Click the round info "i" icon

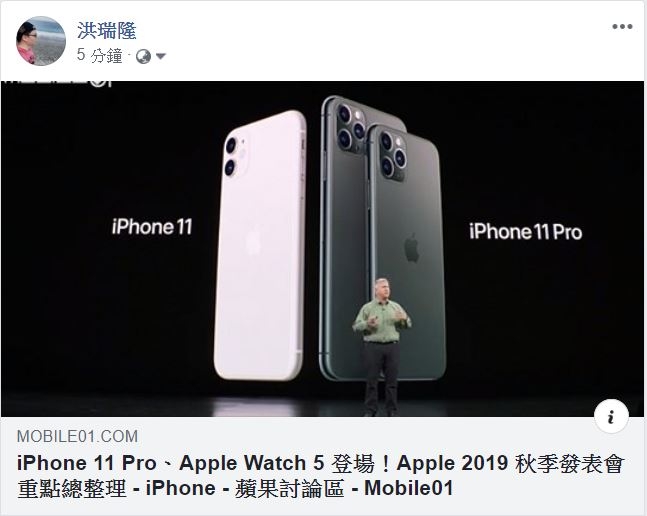coord(611,416)
